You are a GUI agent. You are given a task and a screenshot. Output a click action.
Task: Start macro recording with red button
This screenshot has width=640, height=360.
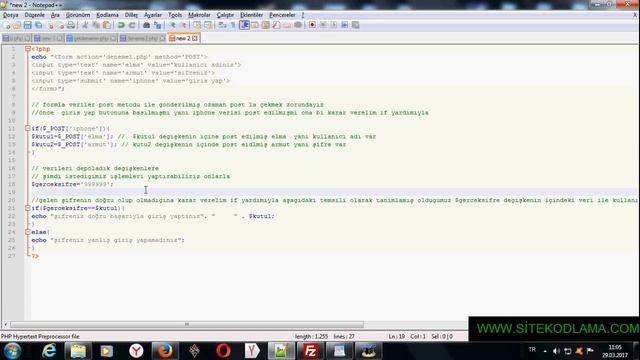(x=312, y=25)
